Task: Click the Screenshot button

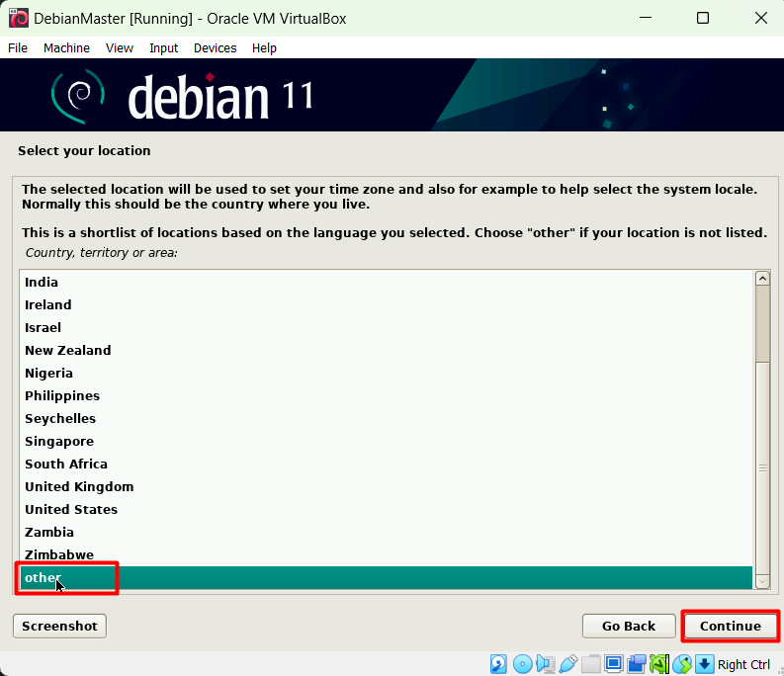Action: [x=59, y=626]
